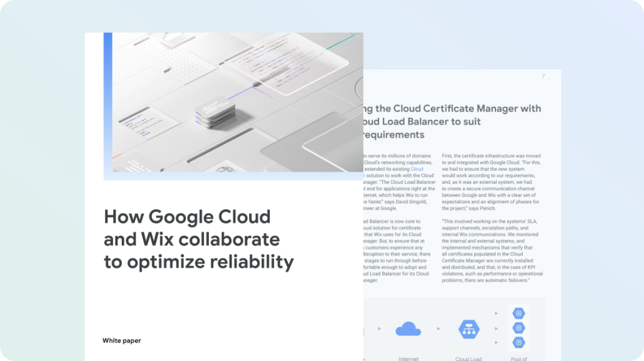The width and height of the screenshot is (644, 361).
Task: Click the "says David Gingold" line of text
Action: pos(395,202)
